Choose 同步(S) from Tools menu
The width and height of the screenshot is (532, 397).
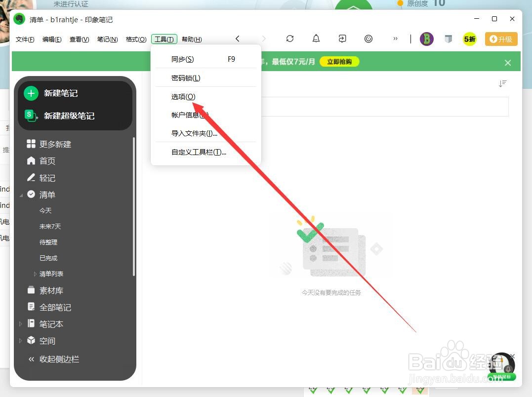(x=205, y=59)
